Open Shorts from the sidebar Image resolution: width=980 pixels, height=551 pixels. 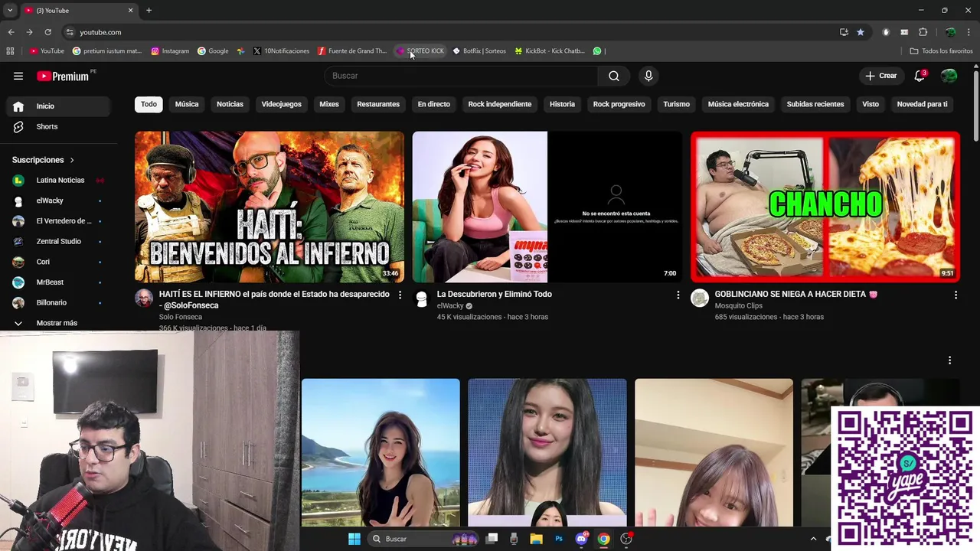coord(47,126)
